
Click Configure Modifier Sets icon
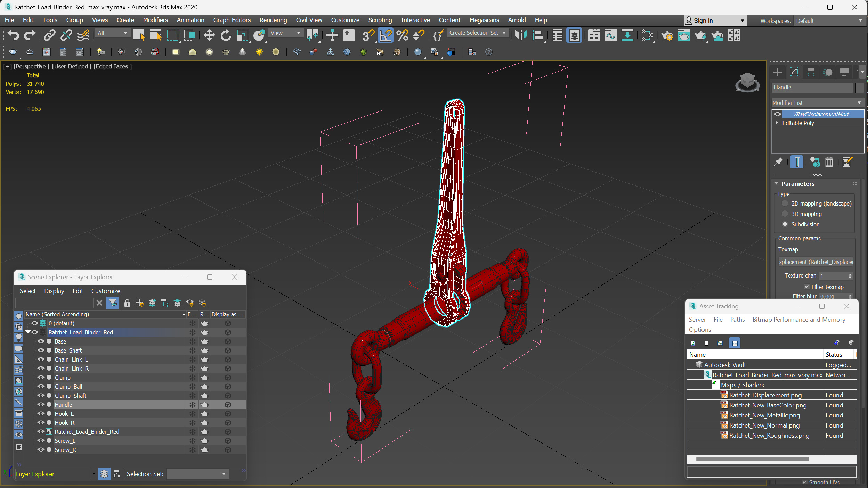click(847, 162)
